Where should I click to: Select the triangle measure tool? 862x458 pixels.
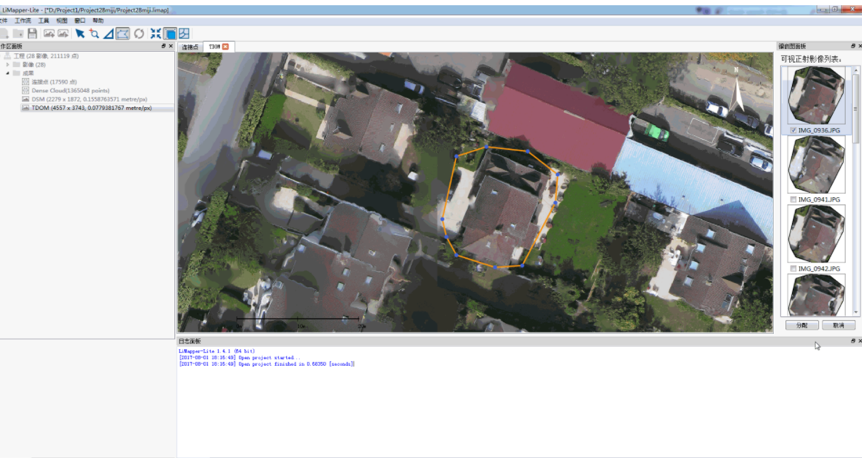(108, 34)
